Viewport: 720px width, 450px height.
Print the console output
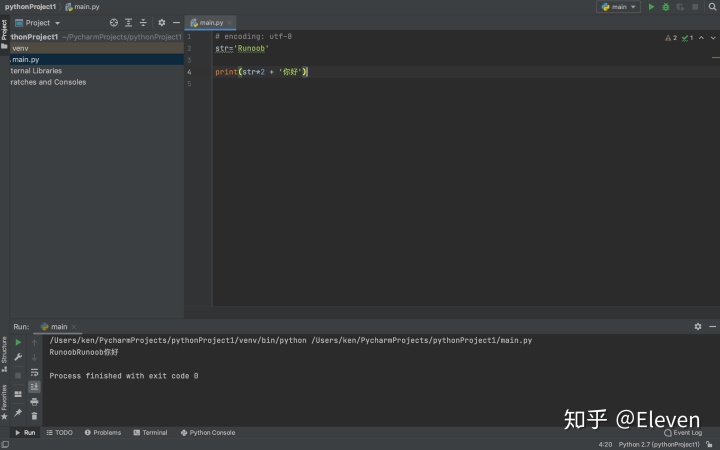[34, 402]
